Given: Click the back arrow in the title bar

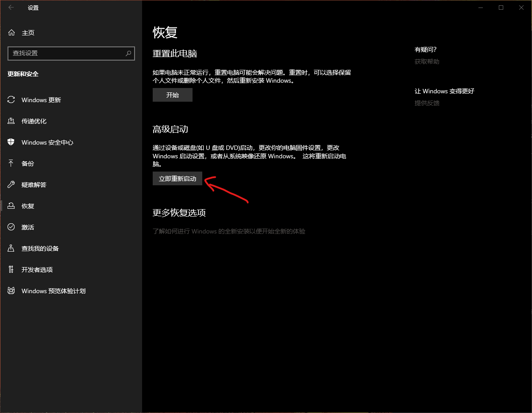Looking at the screenshot, I should (11, 8).
